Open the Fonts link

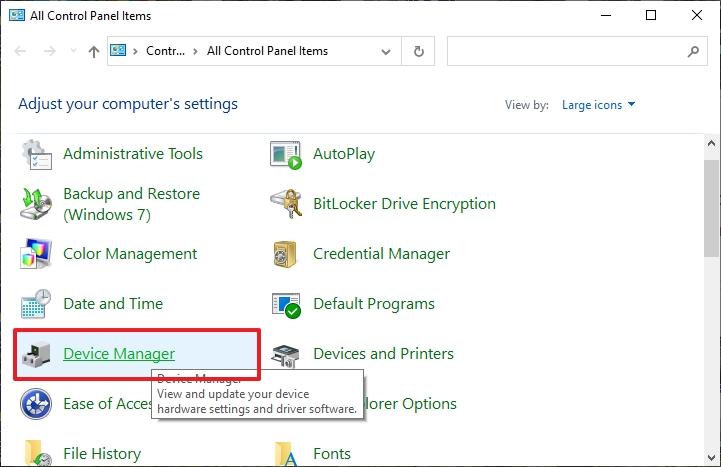[x=332, y=454]
